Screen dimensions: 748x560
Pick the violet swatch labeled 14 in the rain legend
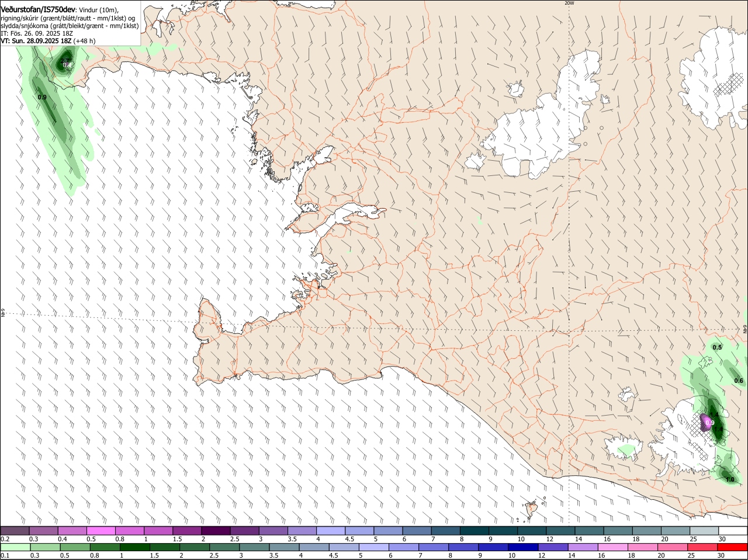click(x=583, y=548)
